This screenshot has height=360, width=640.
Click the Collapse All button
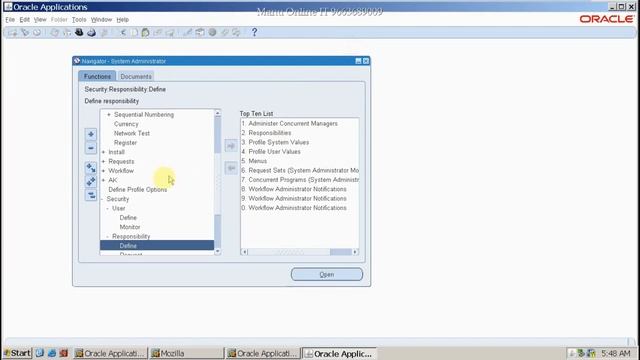point(91,195)
